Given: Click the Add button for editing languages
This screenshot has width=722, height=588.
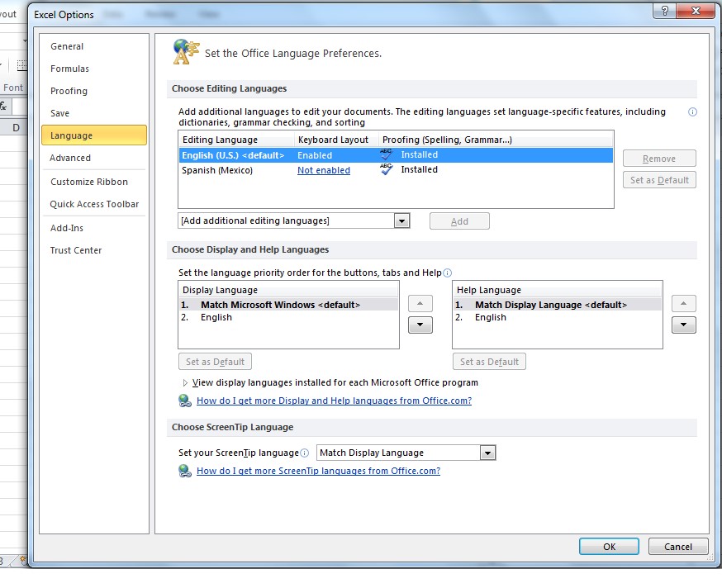Looking at the screenshot, I should coord(459,221).
